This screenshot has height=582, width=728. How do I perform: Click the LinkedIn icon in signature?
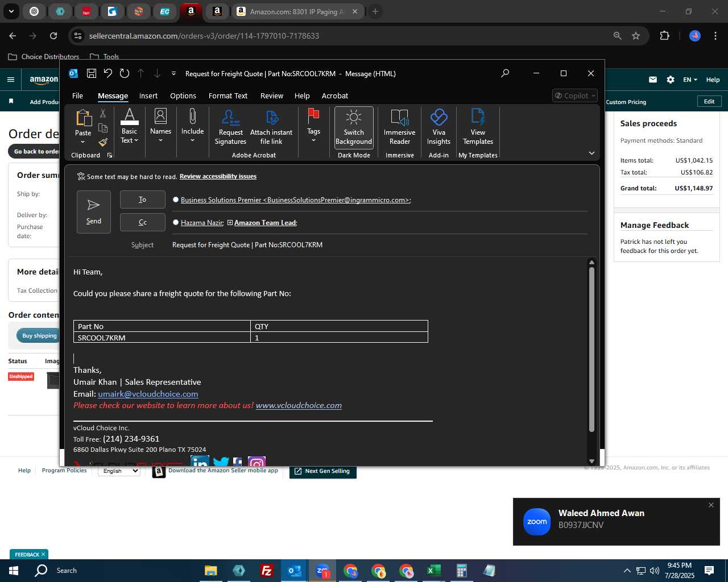[200, 462]
